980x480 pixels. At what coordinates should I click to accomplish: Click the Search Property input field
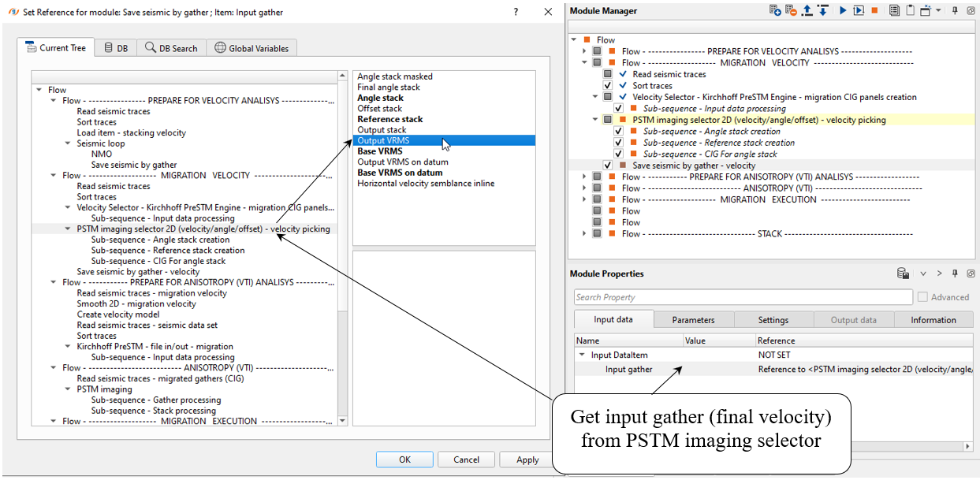pos(743,297)
